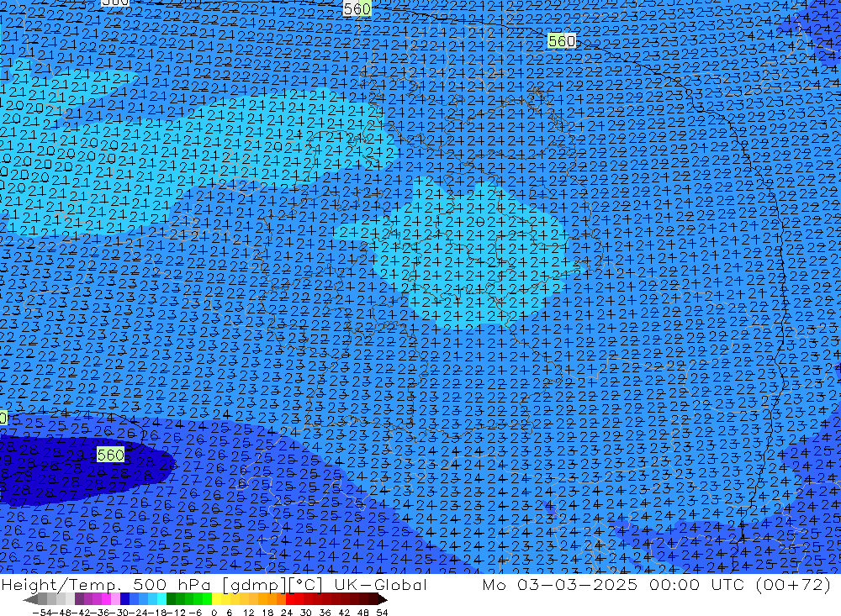Click the 560 contour label in upper right

tap(562, 40)
